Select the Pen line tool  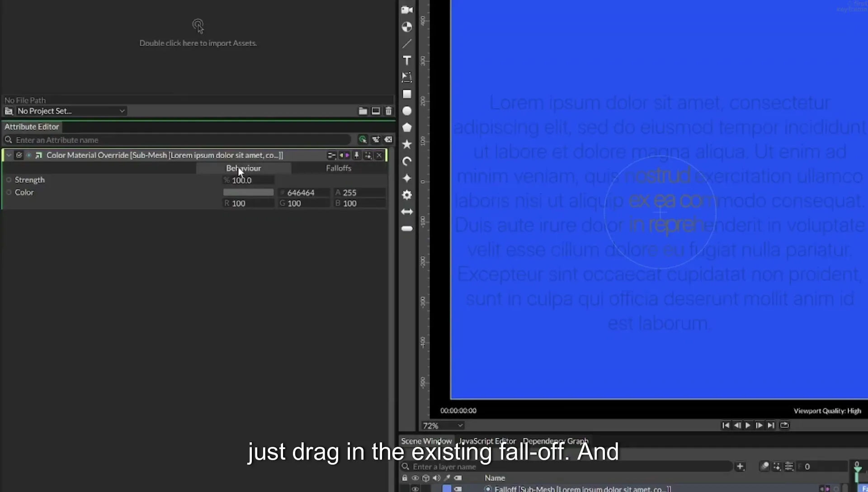[407, 43]
